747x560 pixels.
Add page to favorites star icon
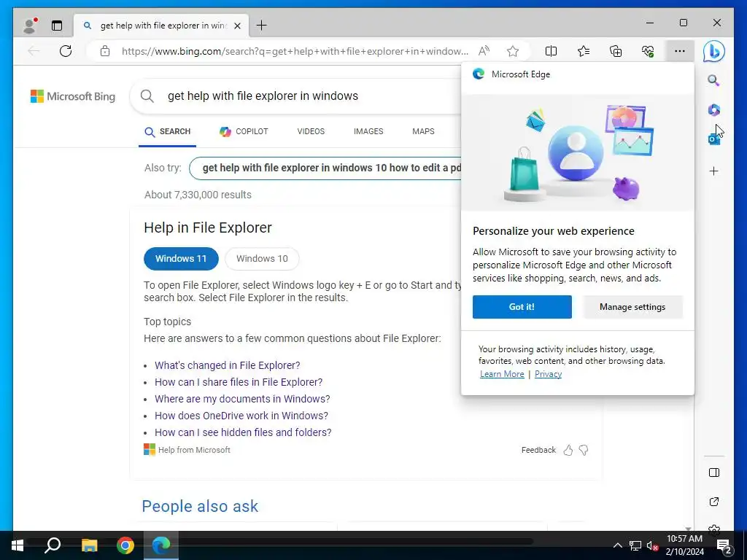coord(513,51)
